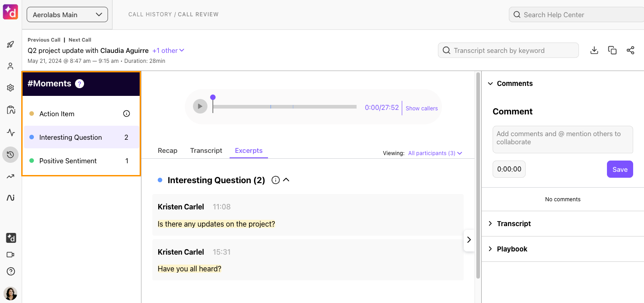Select the Interesting Question moment
This screenshot has width=644, height=303.
coord(81,137)
